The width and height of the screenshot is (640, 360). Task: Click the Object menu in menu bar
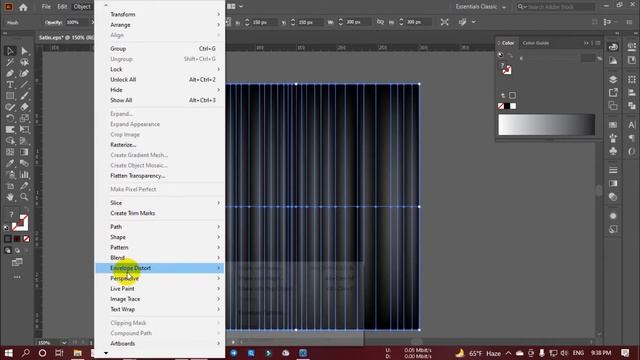pyautogui.click(x=82, y=7)
